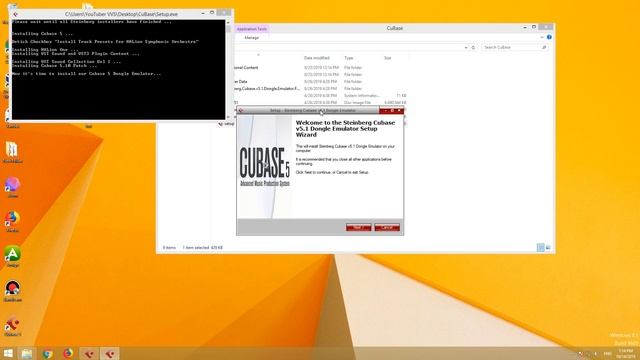
Task: Click Cancel in the Dongle Emulator wizard
Action: (387, 227)
